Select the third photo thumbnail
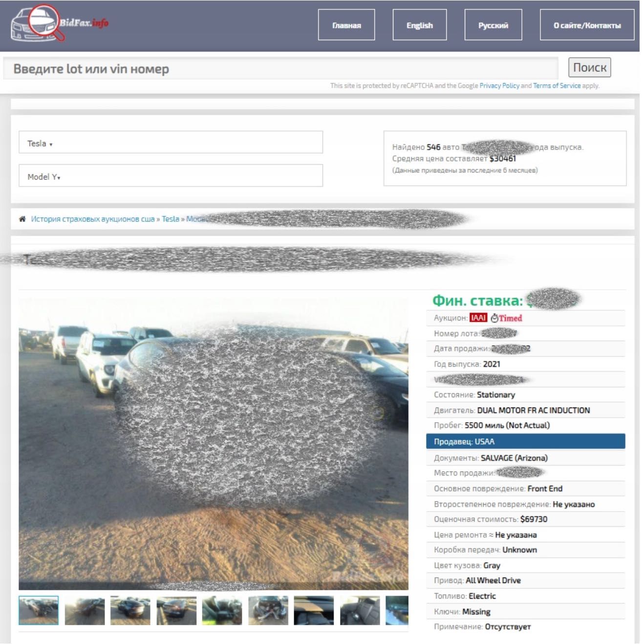The image size is (644, 644). 130,610
